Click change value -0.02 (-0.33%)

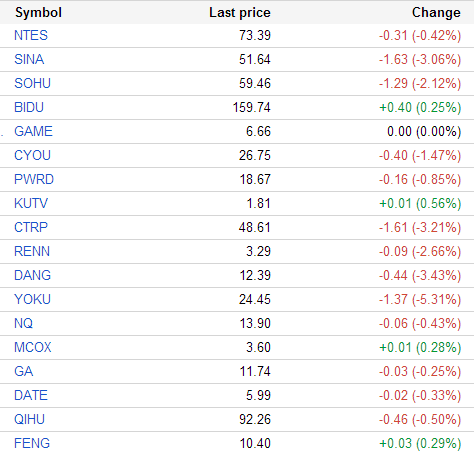(x=420, y=395)
